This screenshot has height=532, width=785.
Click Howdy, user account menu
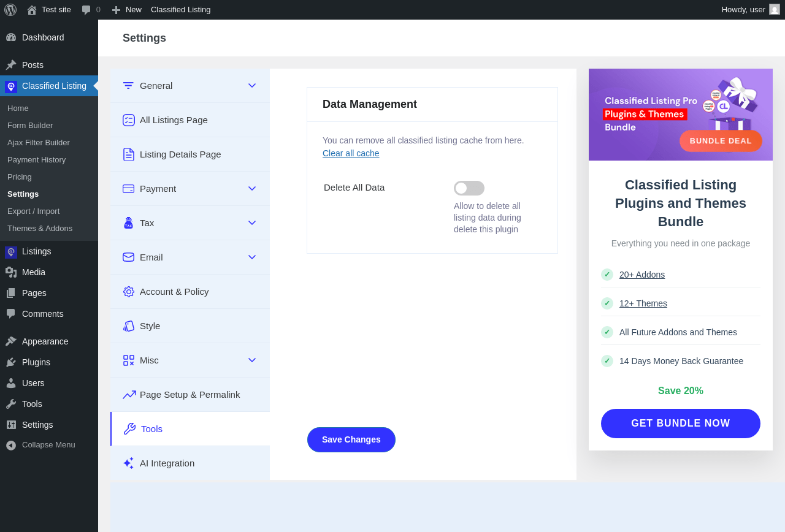tap(751, 10)
